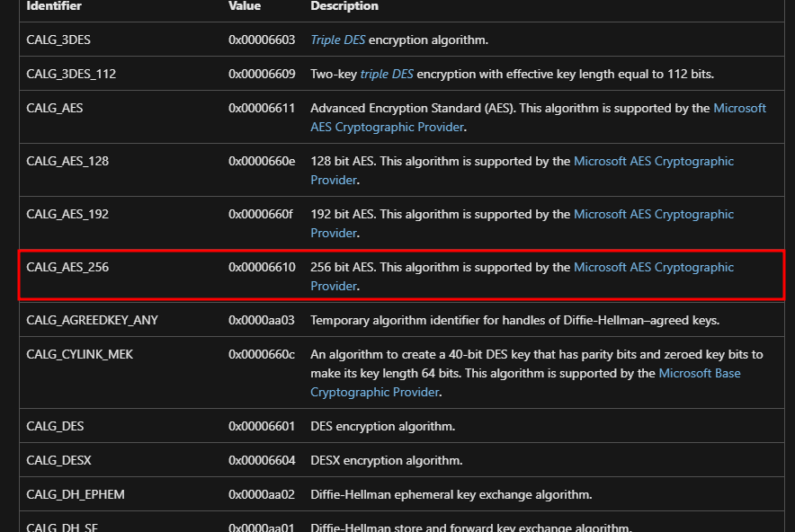This screenshot has width=795, height=532.
Task: Select the CALG_AES_256 identifier text
Action: pos(67,268)
